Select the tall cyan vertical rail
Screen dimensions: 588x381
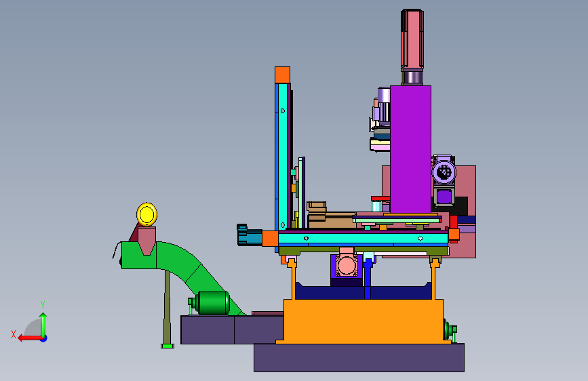click(x=283, y=157)
